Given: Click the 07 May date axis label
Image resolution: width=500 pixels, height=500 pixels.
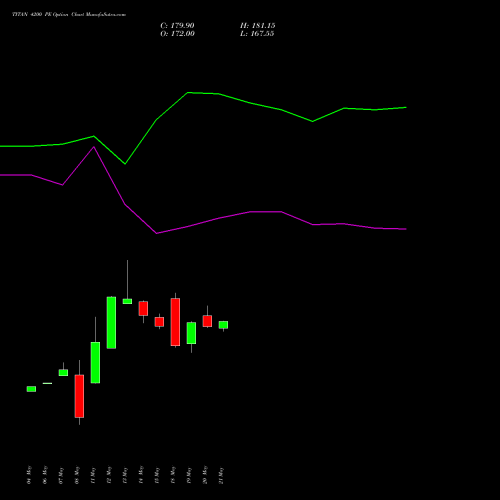Looking at the screenshot, I should coord(61,475).
